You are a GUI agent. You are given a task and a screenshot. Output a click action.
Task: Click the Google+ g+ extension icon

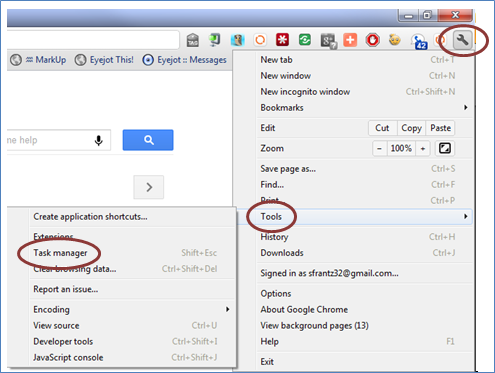pyautogui.click(x=328, y=41)
